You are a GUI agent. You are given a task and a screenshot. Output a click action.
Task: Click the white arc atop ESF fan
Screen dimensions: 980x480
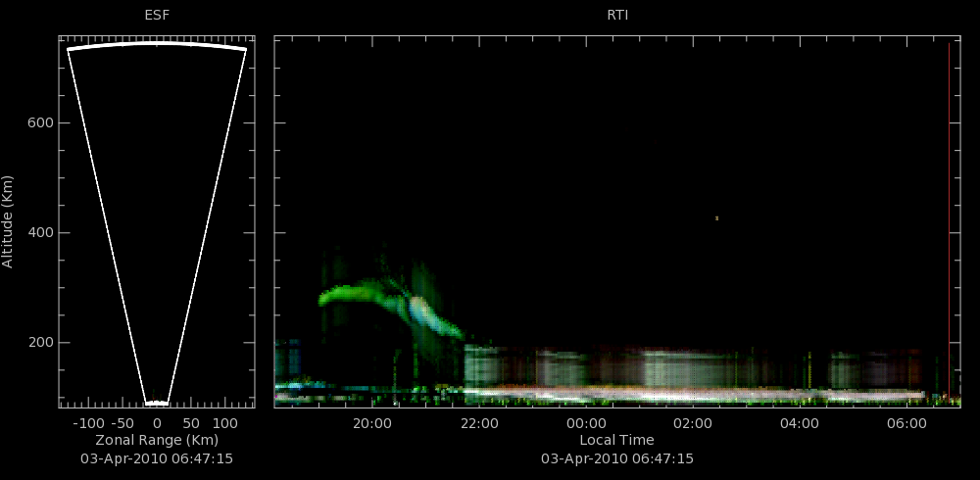[x=157, y=46]
